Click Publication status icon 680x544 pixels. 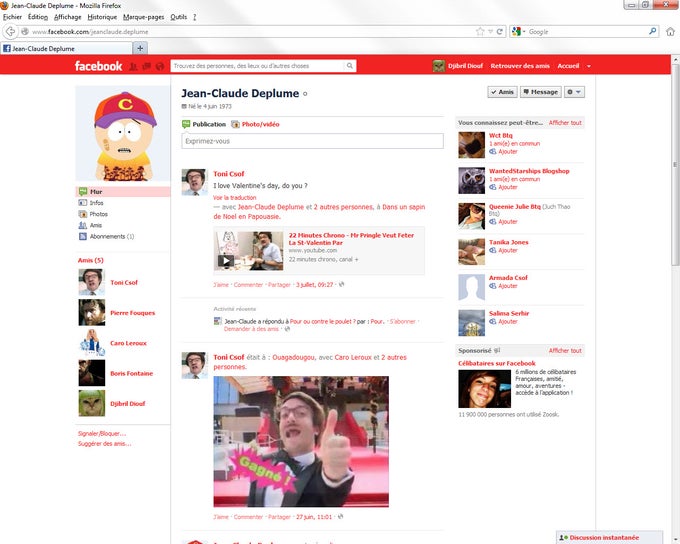[186, 124]
